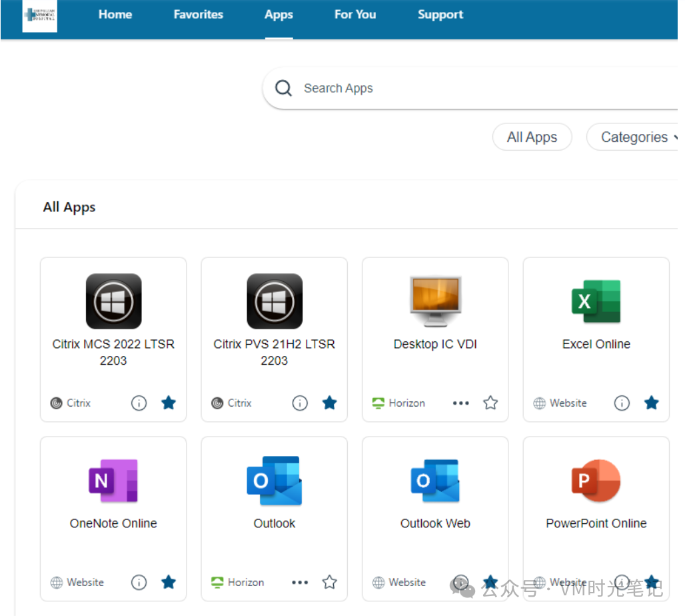The height and width of the screenshot is (616, 685).
Task: Add Outlook to favorites via star
Action: pyautogui.click(x=329, y=582)
